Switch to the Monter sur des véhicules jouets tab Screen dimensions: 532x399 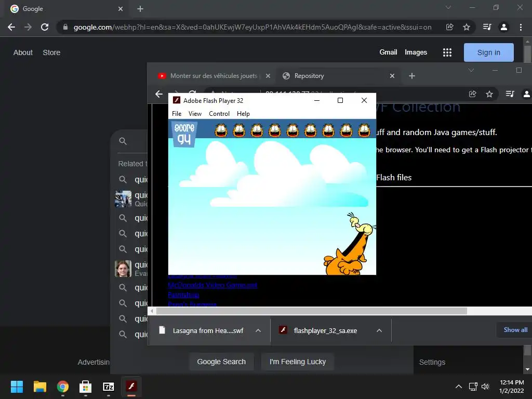coord(214,76)
